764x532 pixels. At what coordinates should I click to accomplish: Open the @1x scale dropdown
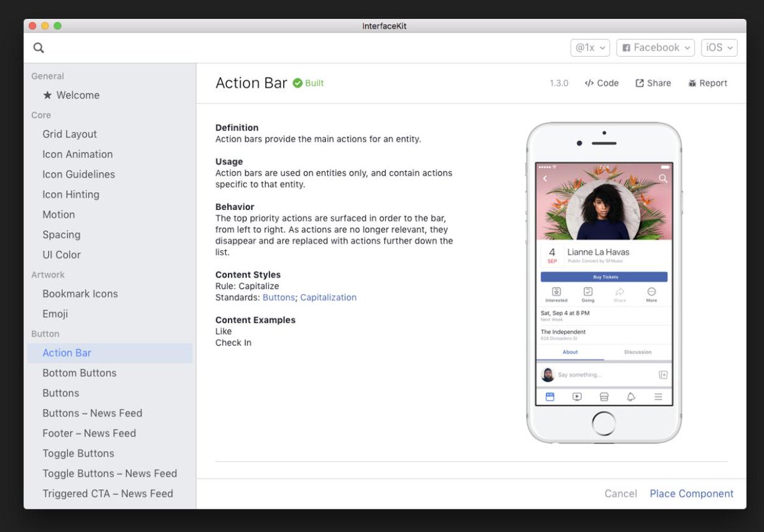[590, 48]
